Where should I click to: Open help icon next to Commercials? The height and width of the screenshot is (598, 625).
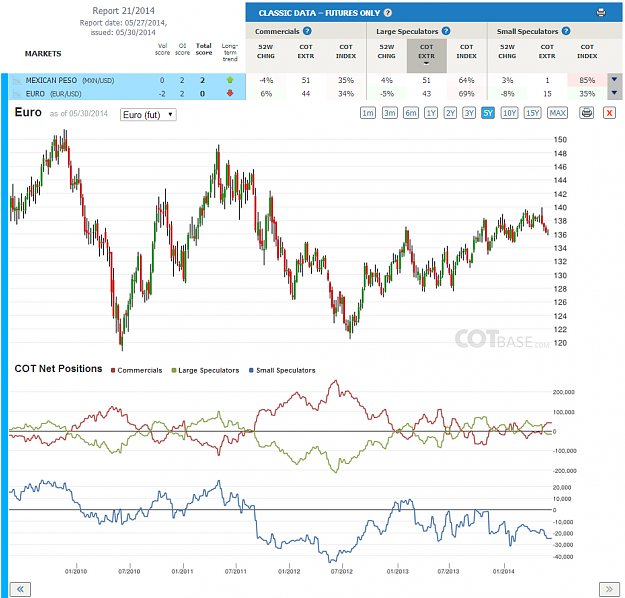coord(307,31)
